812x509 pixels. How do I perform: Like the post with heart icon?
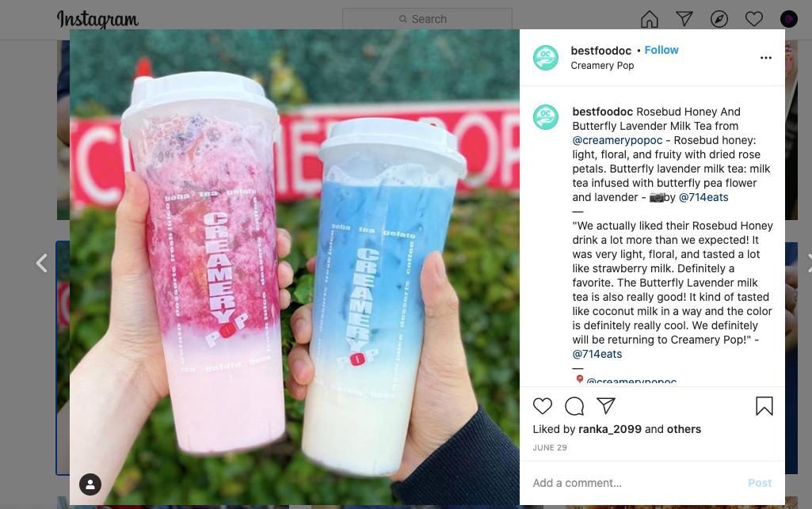tap(542, 406)
